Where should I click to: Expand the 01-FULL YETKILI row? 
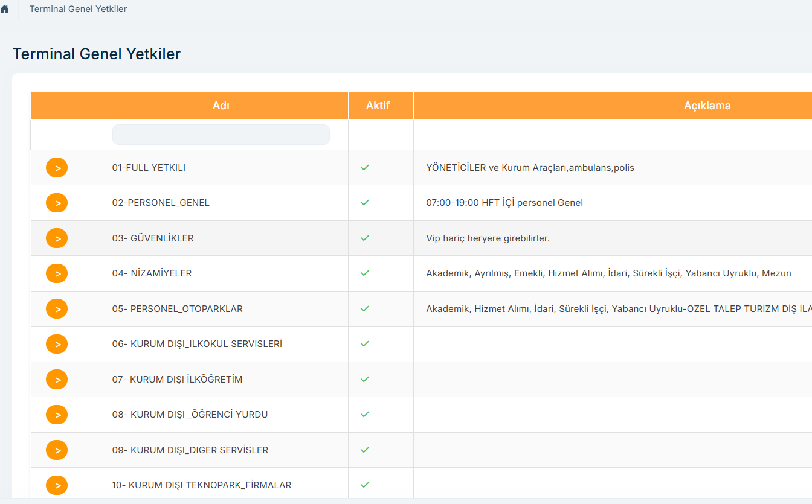57,168
